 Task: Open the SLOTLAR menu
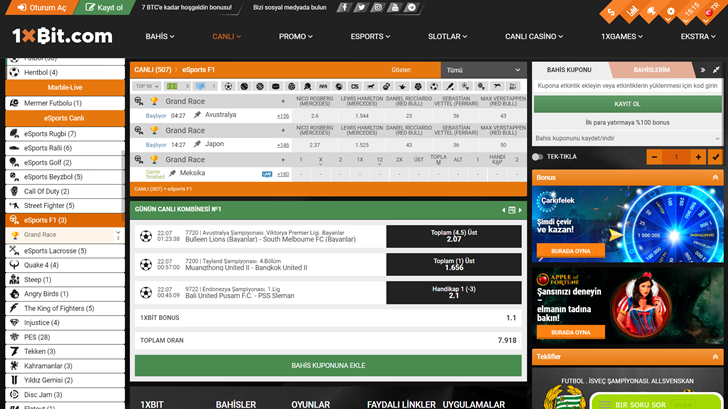(x=448, y=36)
